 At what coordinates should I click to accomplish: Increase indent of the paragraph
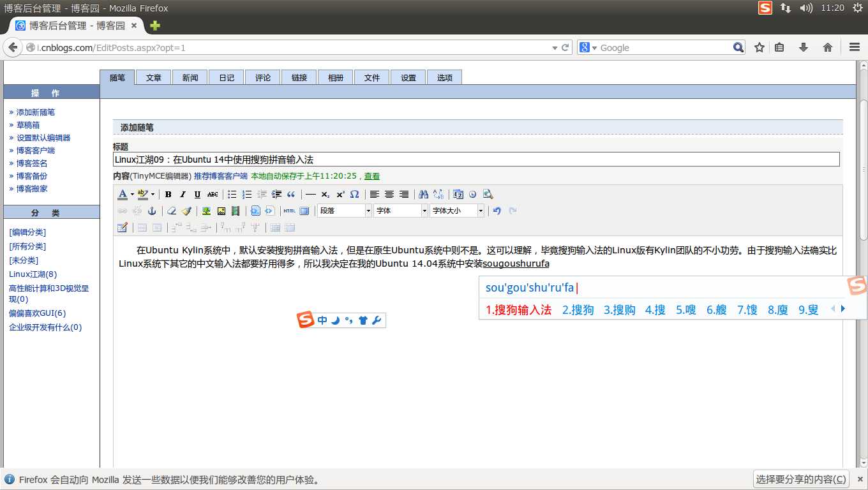point(276,195)
